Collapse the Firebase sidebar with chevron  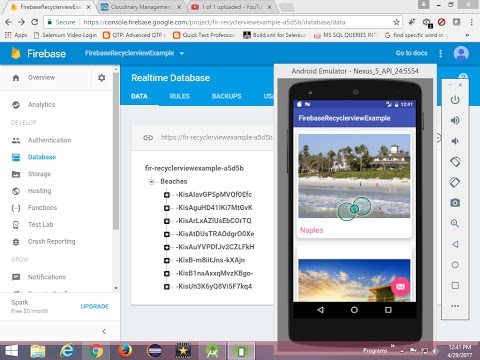[104, 331]
